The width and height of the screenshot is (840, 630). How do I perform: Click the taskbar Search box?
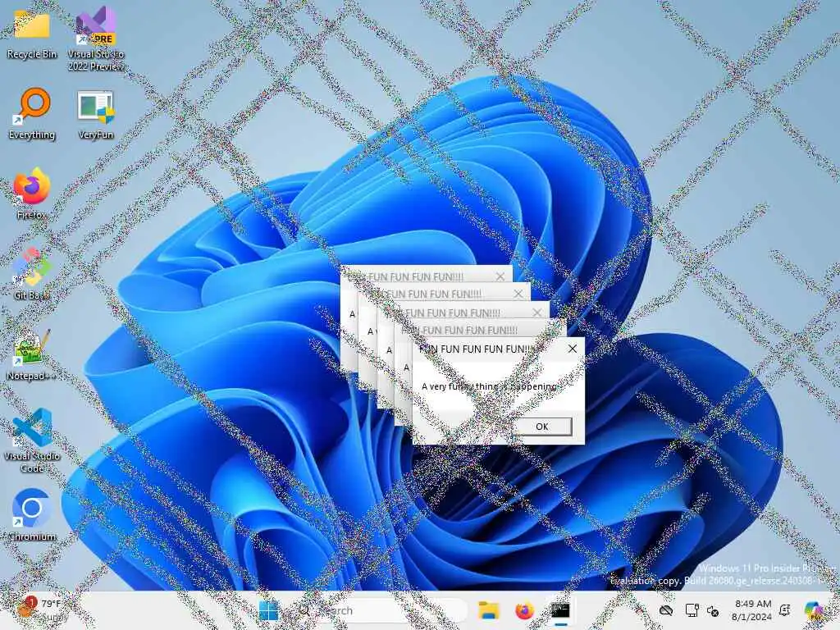pos(381,610)
